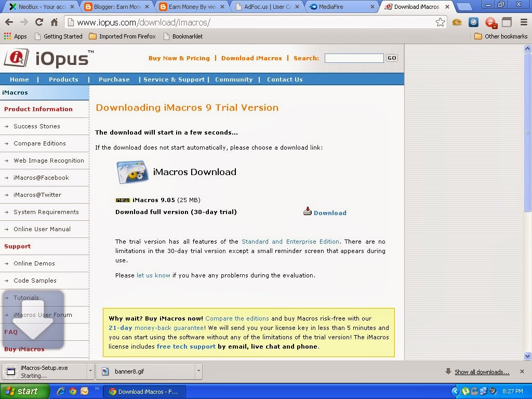The image size is (532, 399).
Task: Open Contact Us in navigation bar
Action: 285,79
